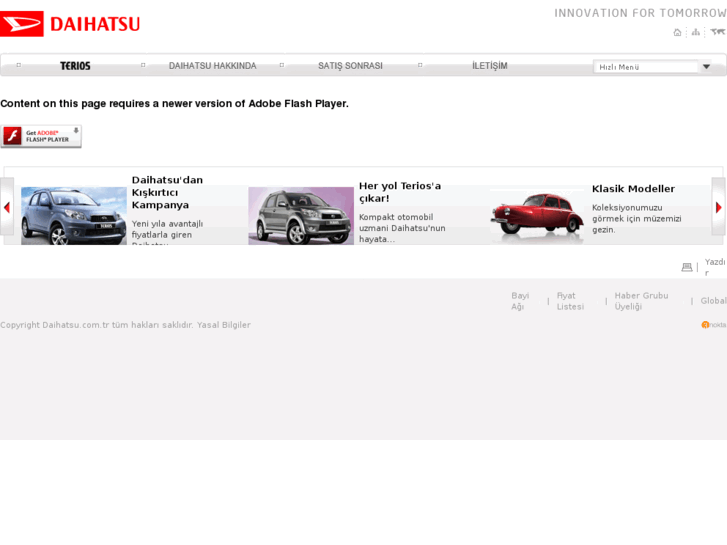Show previous carousel items with left arrow
Screen dimensions: 727x545
click(6, 207)
